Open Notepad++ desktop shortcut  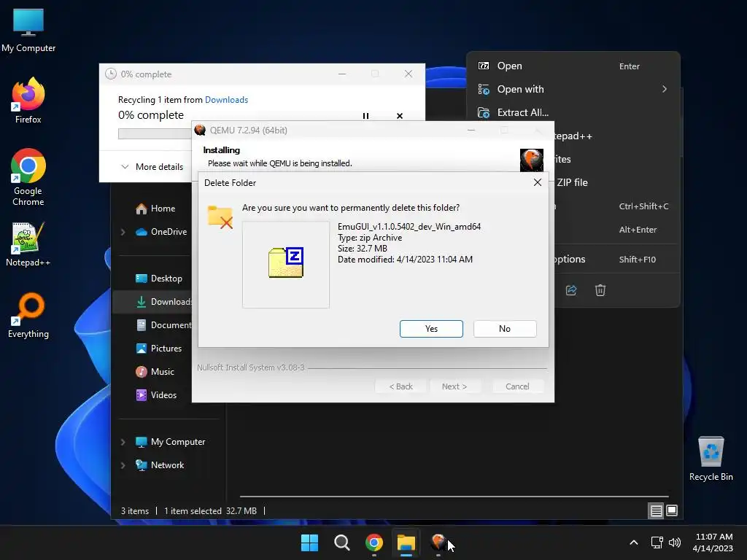tap(28, 245)
